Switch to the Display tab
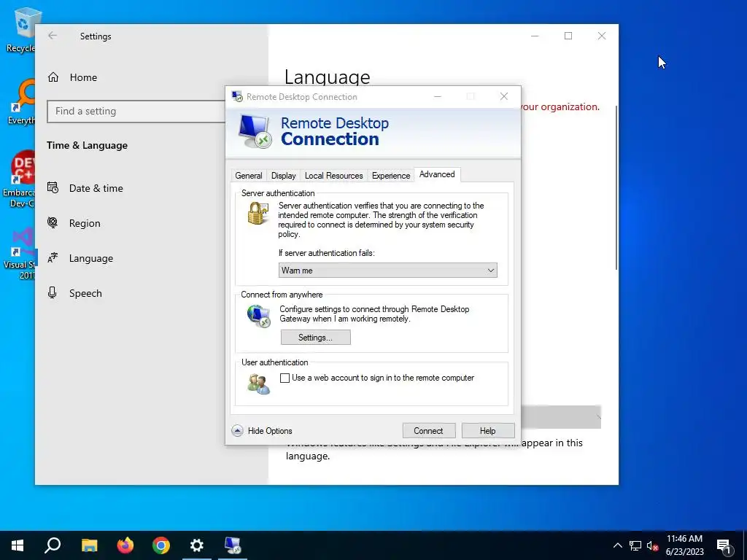 click(284, 176)
